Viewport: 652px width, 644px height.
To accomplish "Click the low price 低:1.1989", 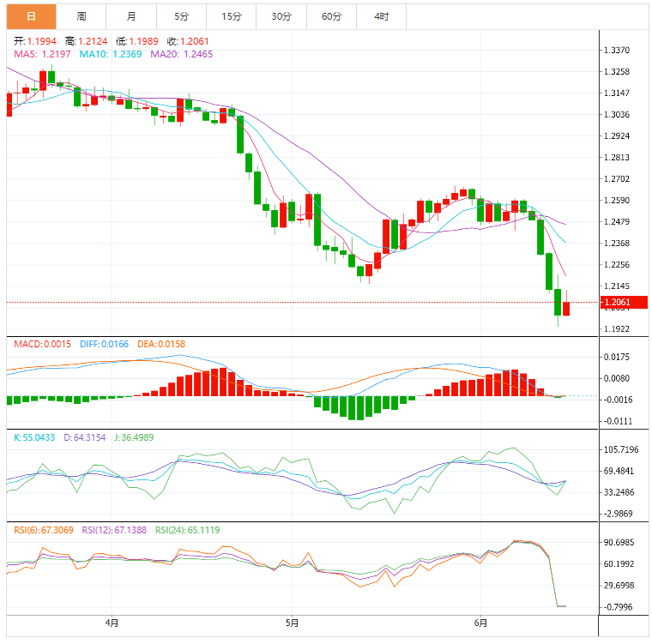I will pos(137,41).
